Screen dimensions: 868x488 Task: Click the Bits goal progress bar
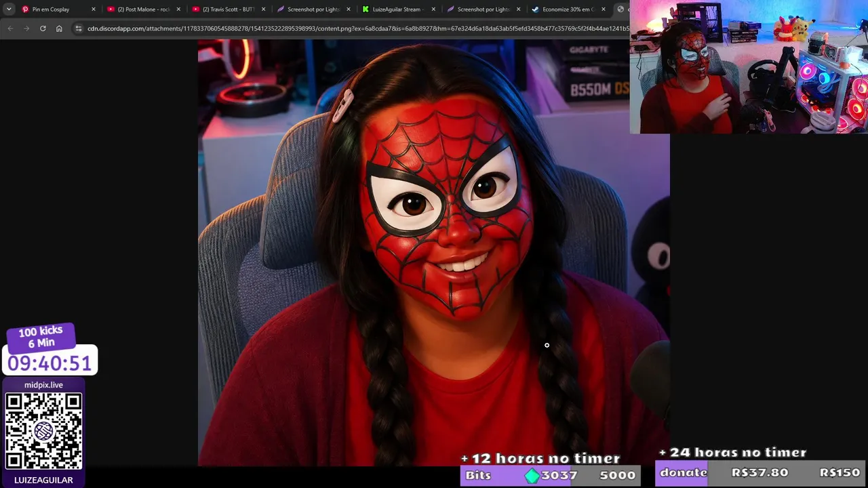[551, 475]
